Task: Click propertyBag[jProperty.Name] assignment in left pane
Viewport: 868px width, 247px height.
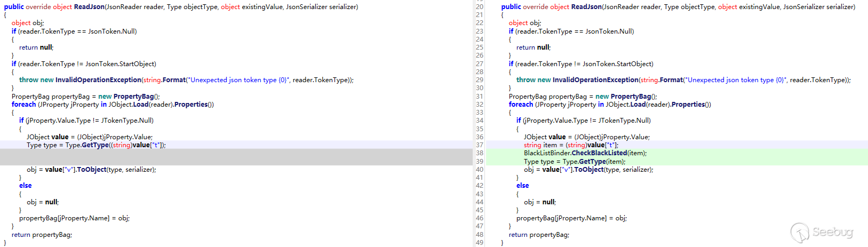Action: (x=75, y=218)
